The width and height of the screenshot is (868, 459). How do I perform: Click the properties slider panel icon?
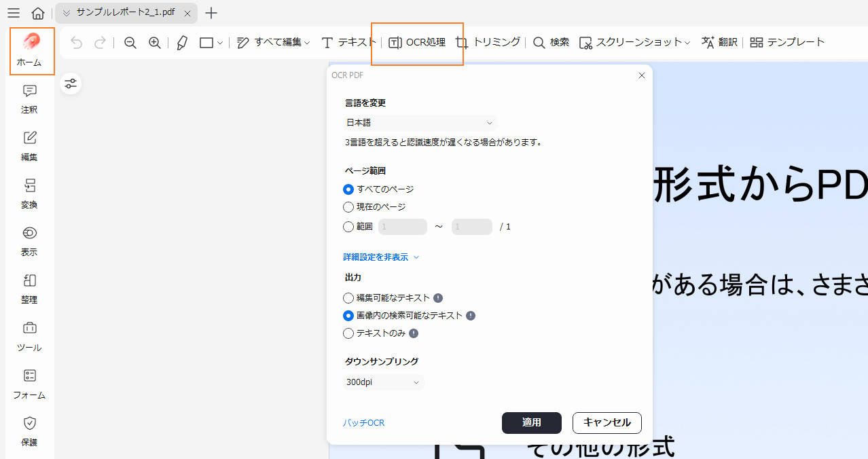pos(71,84)
